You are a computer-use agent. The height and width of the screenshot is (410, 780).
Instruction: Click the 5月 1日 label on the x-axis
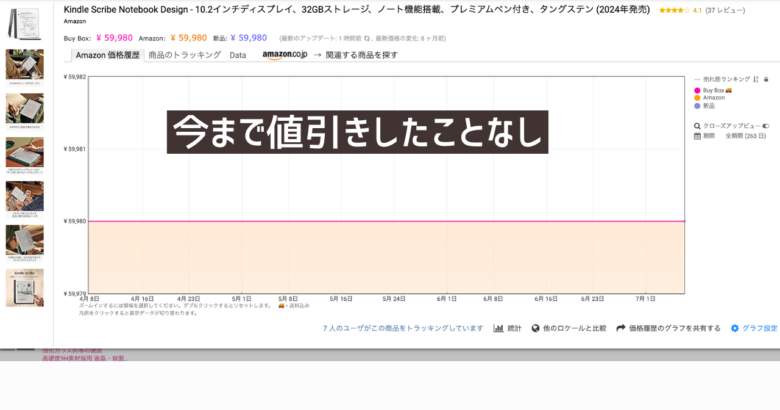(x=241, y=299)
